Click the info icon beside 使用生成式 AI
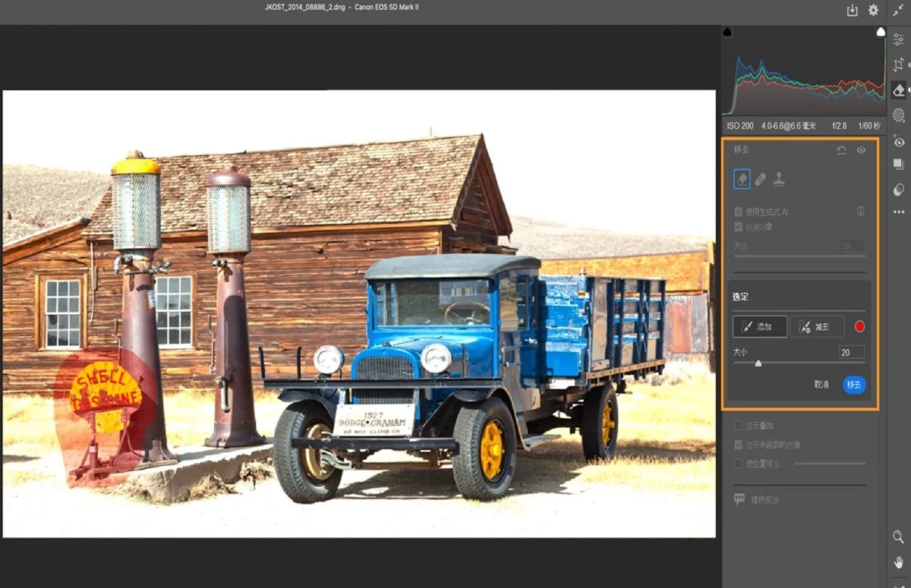Screen dimensions: 911x588 pyautogui.click(x=860, y=211)
